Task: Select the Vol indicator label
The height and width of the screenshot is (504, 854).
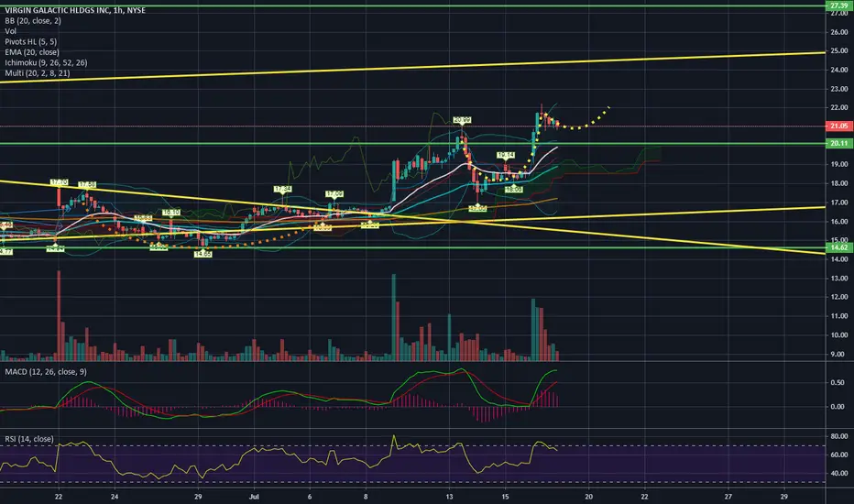Action: tap(10, 31)
